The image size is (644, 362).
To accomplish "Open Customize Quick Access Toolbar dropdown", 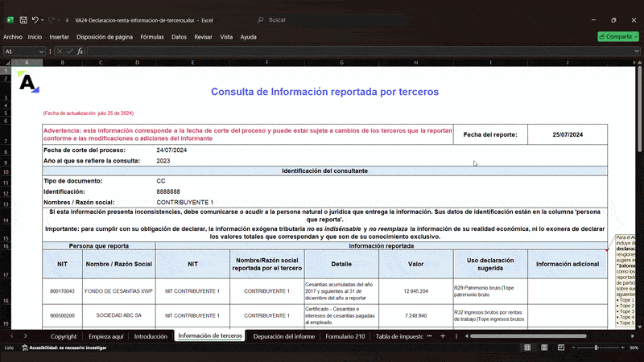I will click(67, 20).
